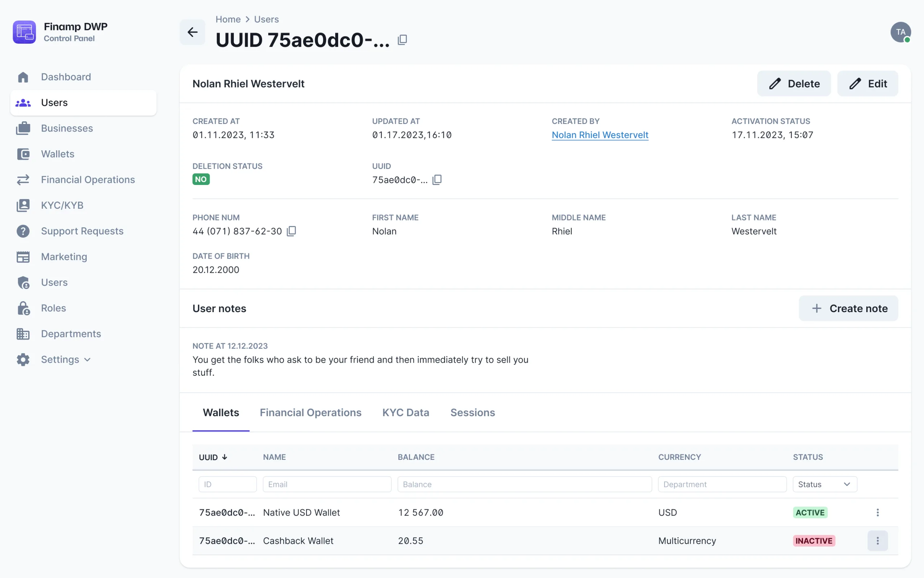Click the Cashback Wallet name cell
This screenshot has height=578, width=924.
pos(298,541)
